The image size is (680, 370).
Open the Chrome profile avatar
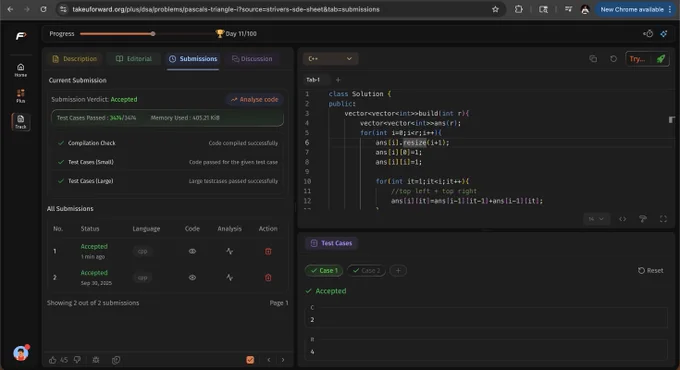[585, 9]
